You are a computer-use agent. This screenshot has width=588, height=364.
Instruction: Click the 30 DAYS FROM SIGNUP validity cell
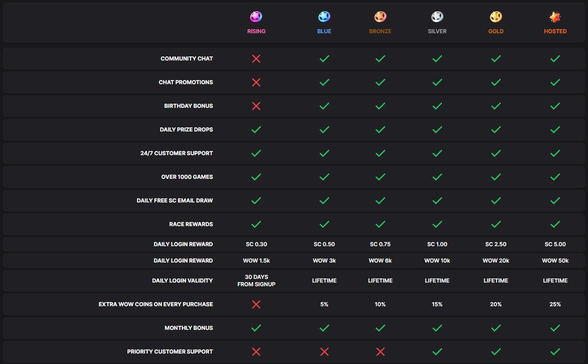pos(256,281)
